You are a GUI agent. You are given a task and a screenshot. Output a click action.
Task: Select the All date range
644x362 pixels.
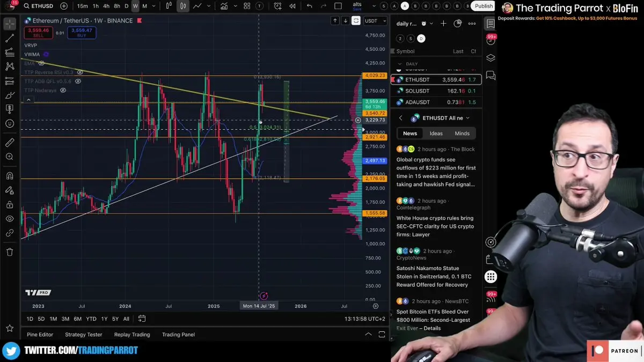(x=126, y=319)
